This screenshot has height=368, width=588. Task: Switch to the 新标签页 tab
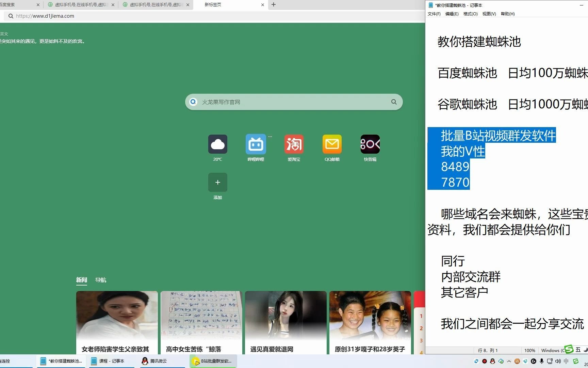click(x=231, y=5)
